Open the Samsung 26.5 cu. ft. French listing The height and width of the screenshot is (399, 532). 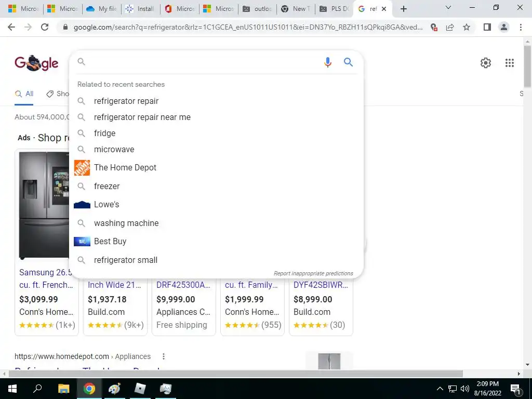[46, 278]
